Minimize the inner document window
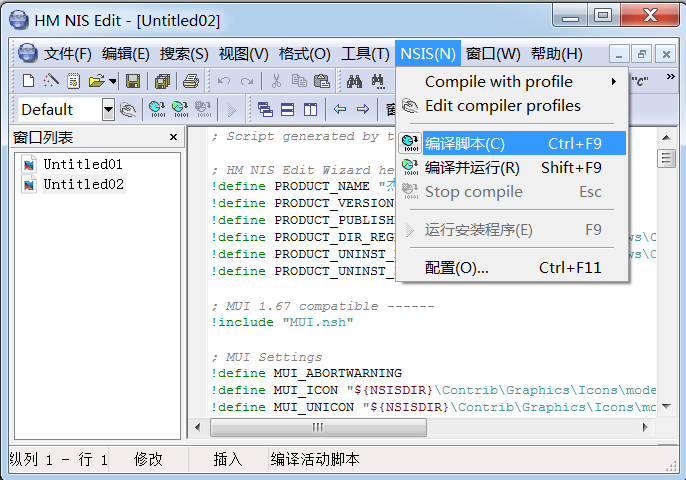This screenshot has height=480, width=686. pos(619,54)
